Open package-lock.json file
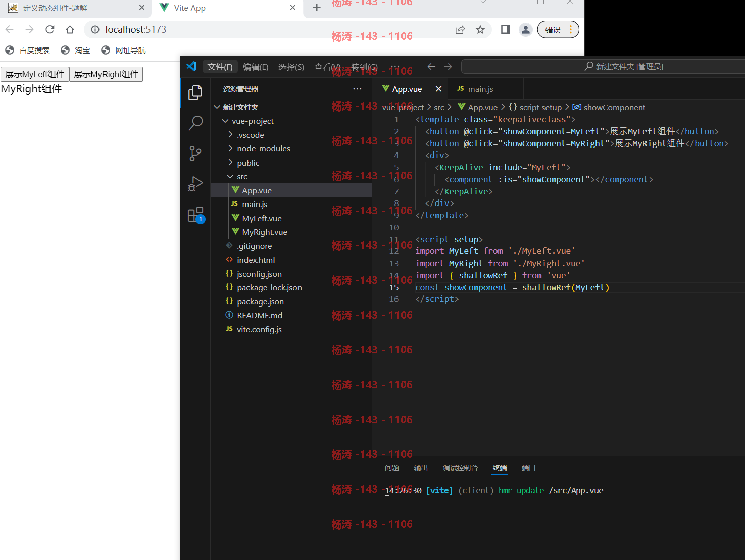The image size is (745, 560). (291, 288)
